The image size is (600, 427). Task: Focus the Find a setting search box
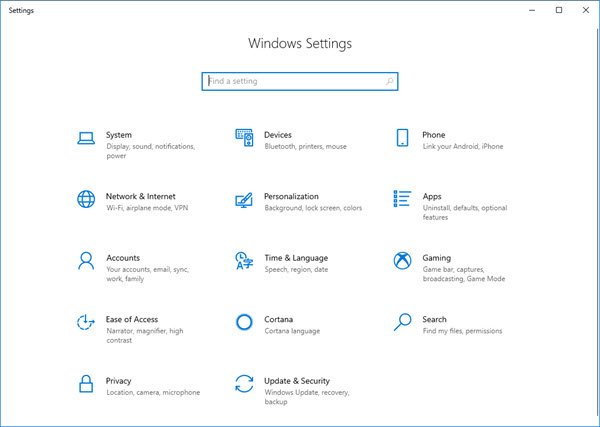coord(292,81)
